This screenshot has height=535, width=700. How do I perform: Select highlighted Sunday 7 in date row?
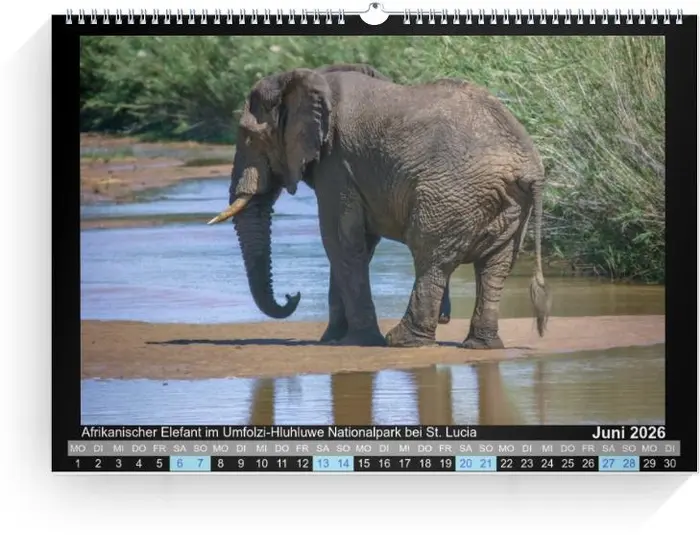pos(200,463)
